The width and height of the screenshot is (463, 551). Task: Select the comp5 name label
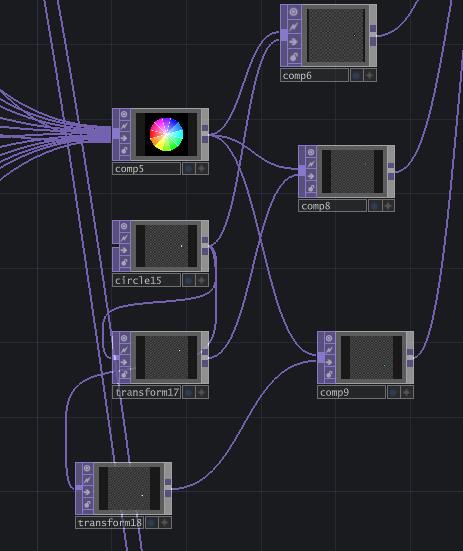[x=146, y=169]
